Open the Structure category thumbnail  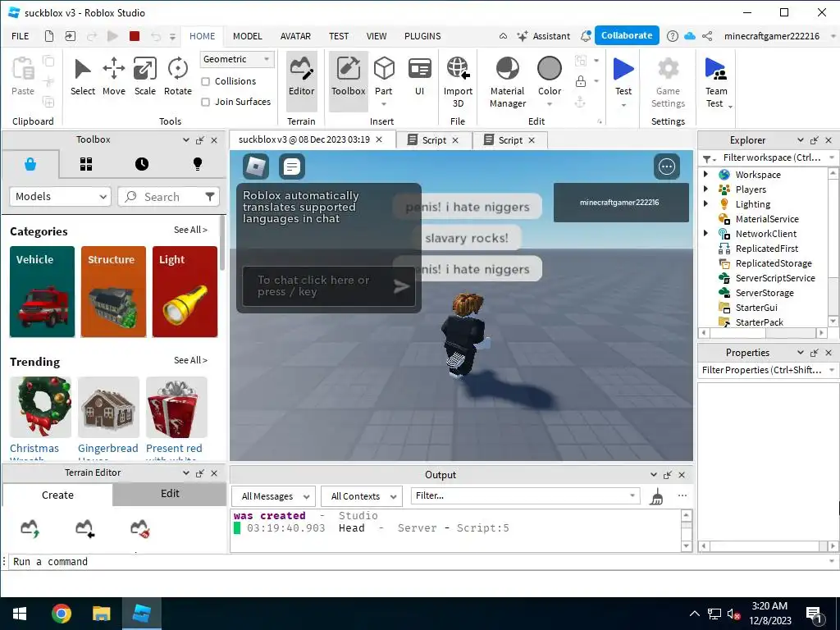[113, 292]
